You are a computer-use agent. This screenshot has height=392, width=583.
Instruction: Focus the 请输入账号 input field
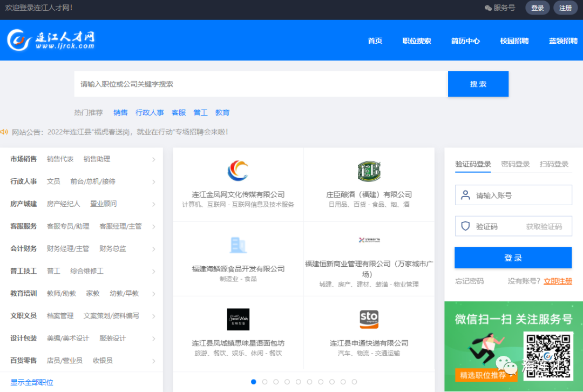(x=513, y=195)
